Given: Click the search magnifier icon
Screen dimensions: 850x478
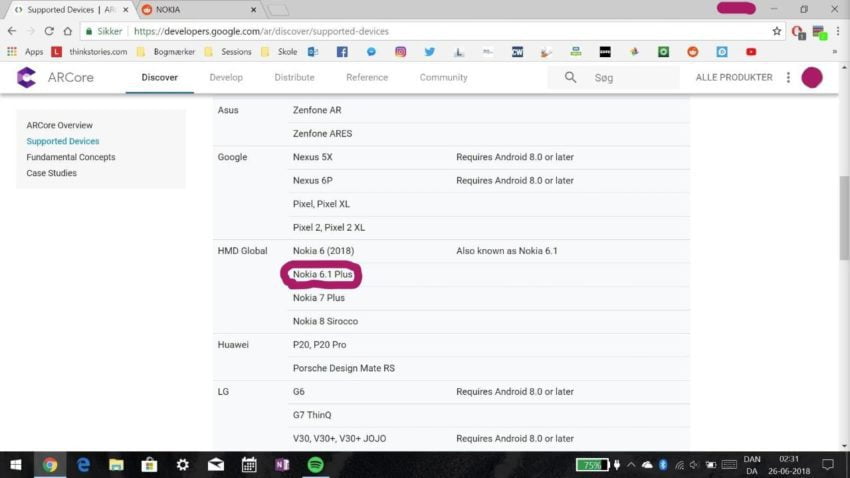Looking at the screenshot, I should click(x=571, y=78).
